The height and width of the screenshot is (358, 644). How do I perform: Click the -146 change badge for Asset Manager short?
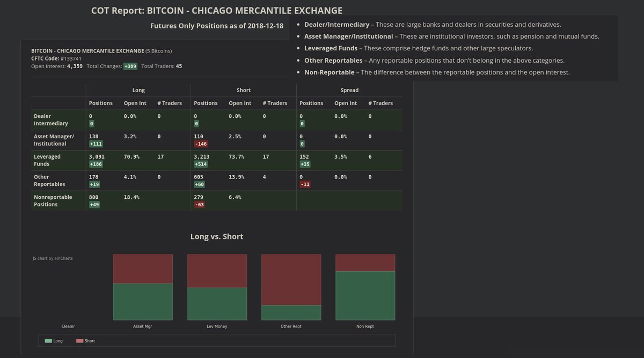pyautogui.click(x=201, y=144)
